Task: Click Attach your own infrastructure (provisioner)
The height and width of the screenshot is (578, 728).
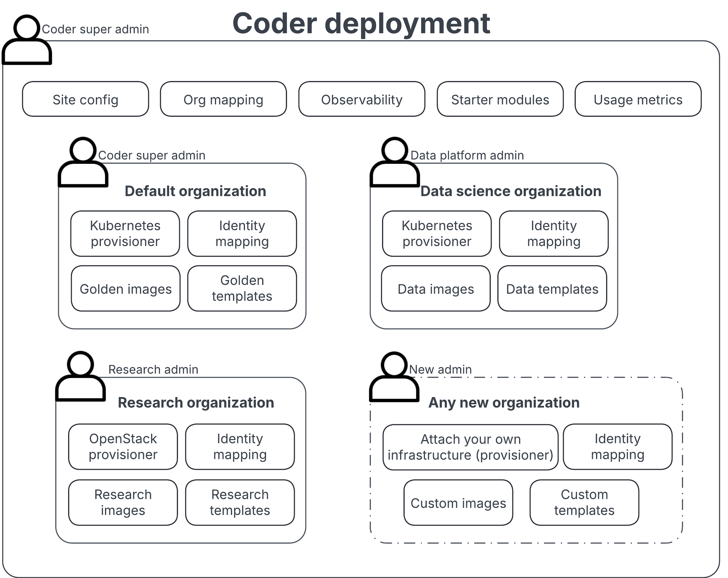Action: 470,447
